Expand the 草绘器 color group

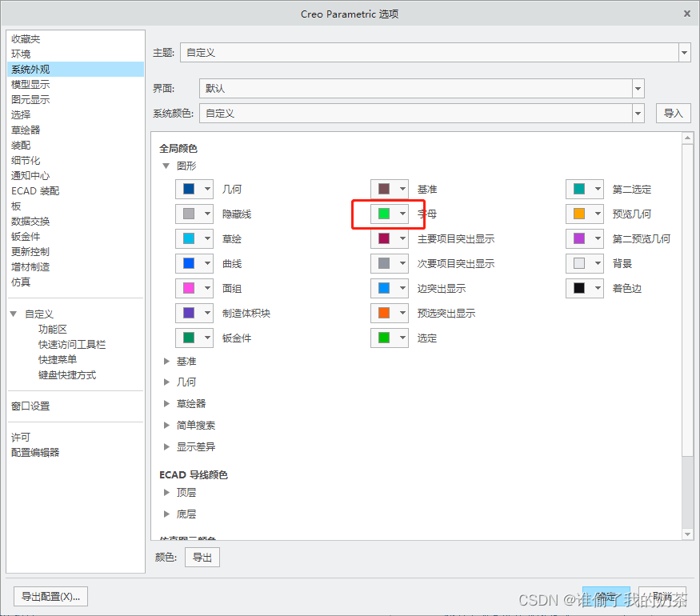point(166,404)
